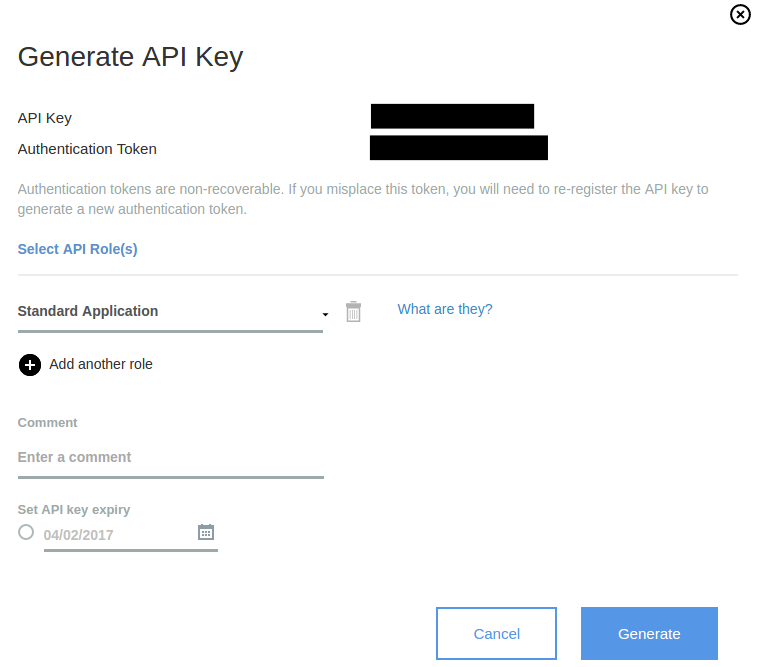Click the trash icon to delete the role
This screenshot has width=761, height=667.
353,312
